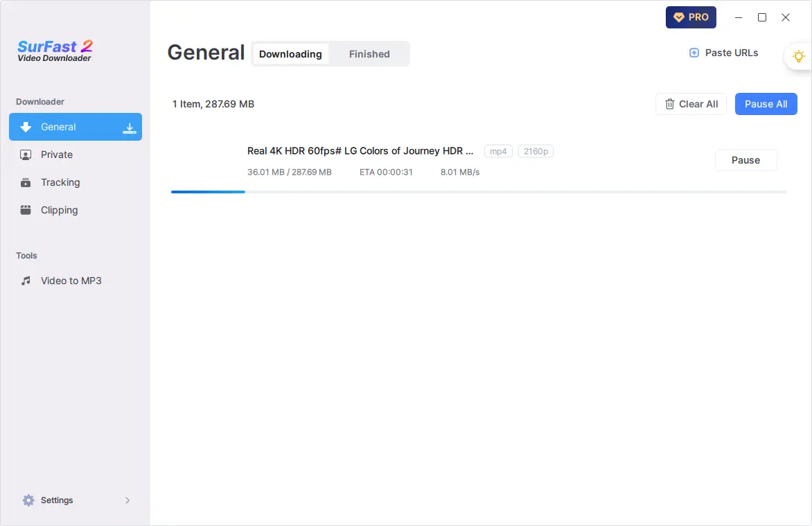
Task: Click the 8.01 MB/s speed text
Action: tap(460, 172)
